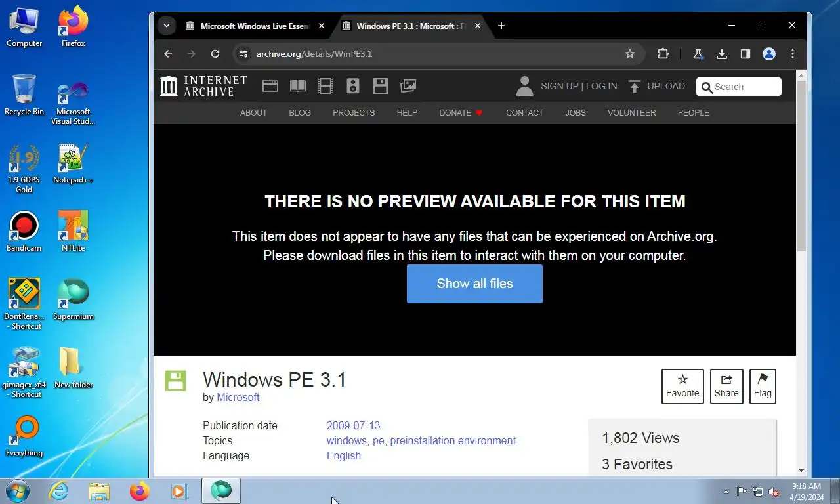Bookmark this page with the star icon
Viewport: 840px width, 504px height.
tap(630, 54)
